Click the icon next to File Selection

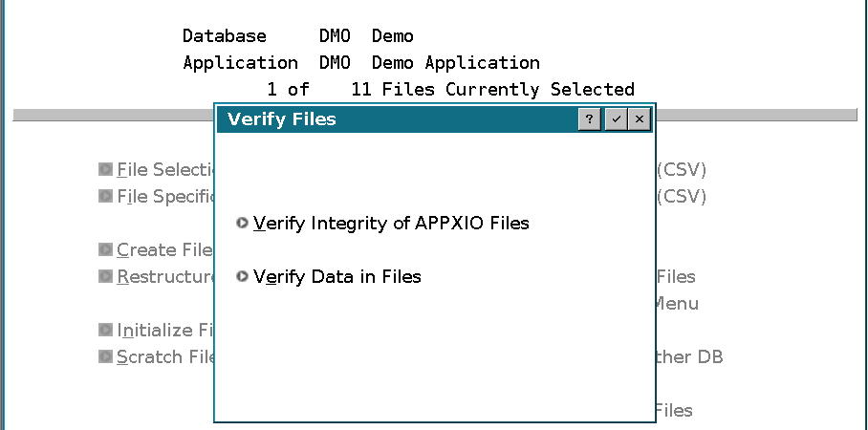tap(105, 169)
